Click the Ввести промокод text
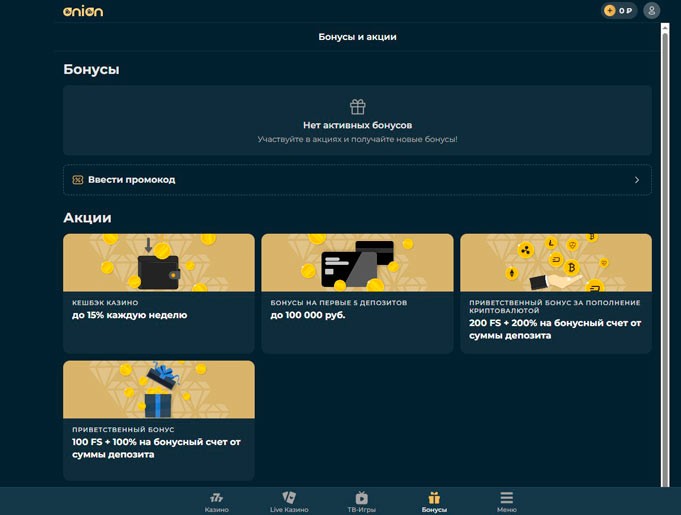The height and width of the screenshot is (515, 681). pos(131,180)
